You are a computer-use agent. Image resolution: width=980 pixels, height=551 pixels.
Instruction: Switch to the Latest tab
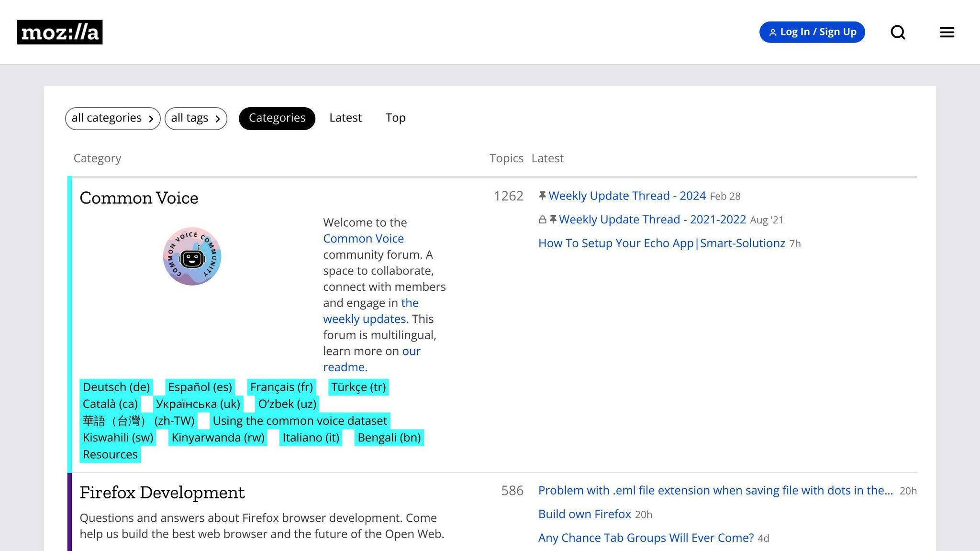(345, 118)
